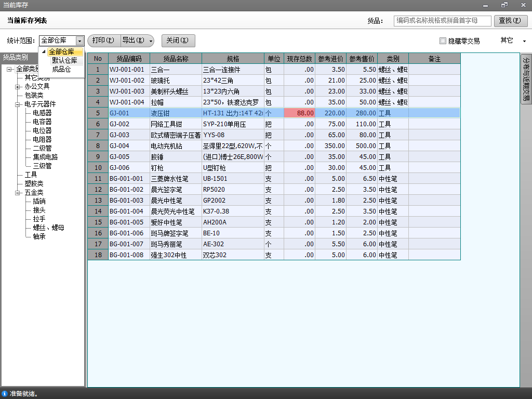532x399 pixels.
Task: Restore the window using the title bar icon
Action: (504, 5)
